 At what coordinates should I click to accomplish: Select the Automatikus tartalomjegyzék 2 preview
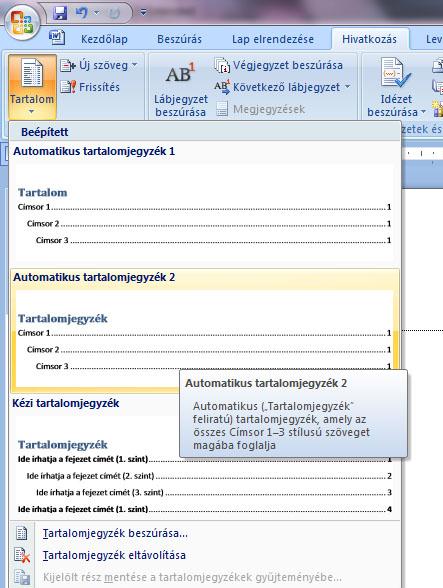pyautogui.click(x=204, y=339)
